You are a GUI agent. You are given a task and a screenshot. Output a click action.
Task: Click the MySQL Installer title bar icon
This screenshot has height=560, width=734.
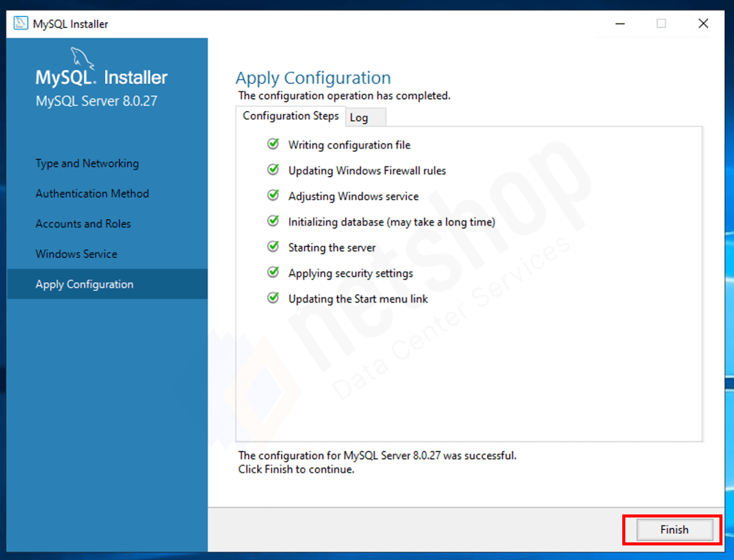tap(21, 24)
